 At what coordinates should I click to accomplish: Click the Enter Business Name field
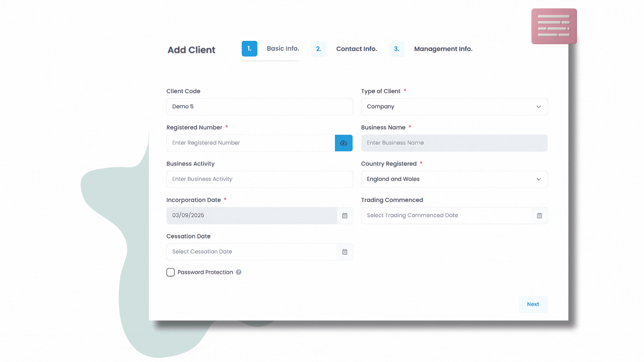point(454,143)
